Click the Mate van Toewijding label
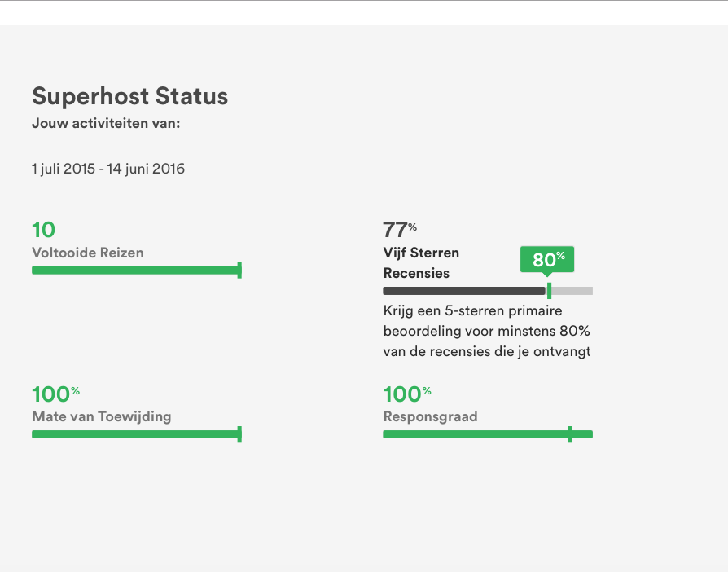Viewport: 728px width, 572px height. tap(101, 416)
